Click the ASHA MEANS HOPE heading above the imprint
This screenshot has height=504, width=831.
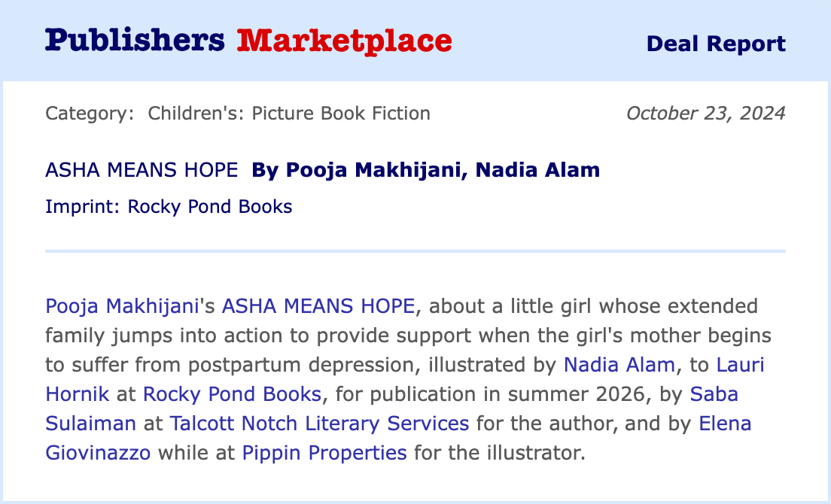pyautogui.click(x=142, y=170)
